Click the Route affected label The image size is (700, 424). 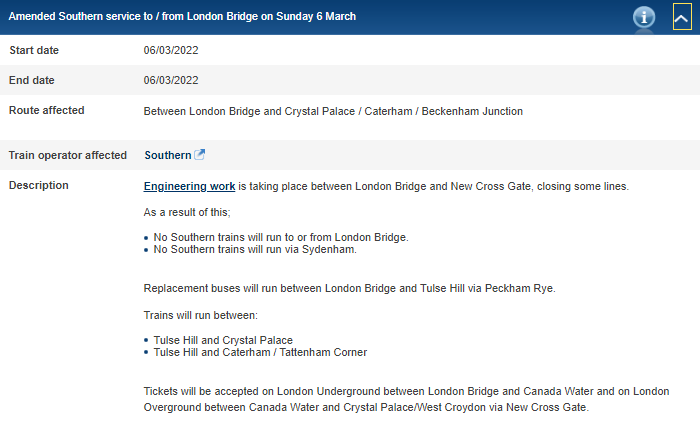point(46,110)
